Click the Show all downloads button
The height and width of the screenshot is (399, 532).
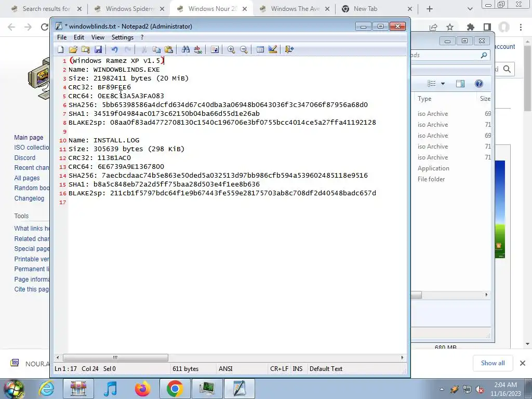click(493, 363)
